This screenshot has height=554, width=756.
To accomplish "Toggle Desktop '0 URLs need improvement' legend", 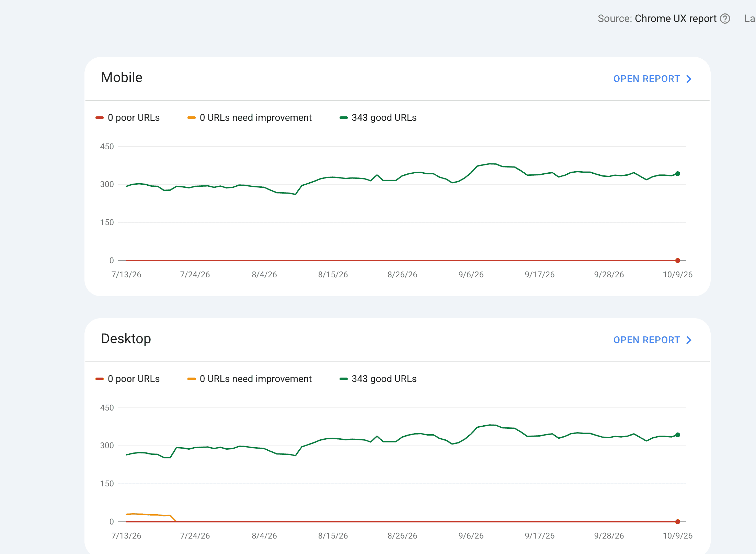I will pos(250,379).
